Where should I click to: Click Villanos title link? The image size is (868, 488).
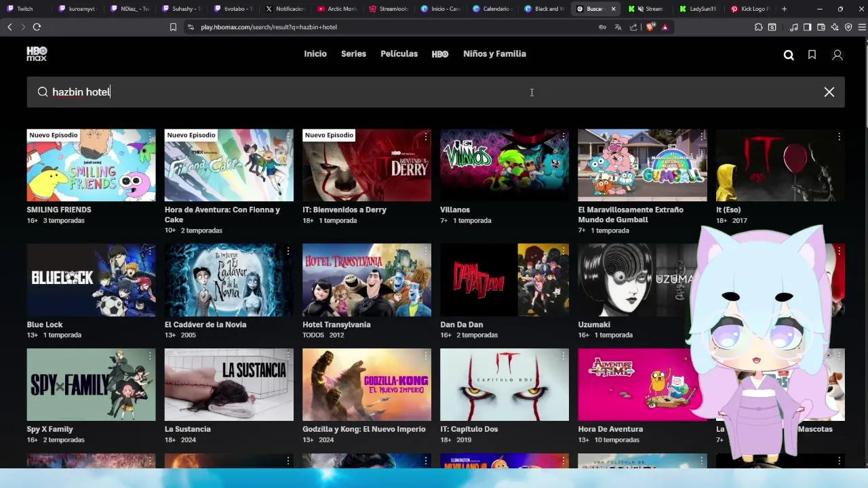pos(455,210)
